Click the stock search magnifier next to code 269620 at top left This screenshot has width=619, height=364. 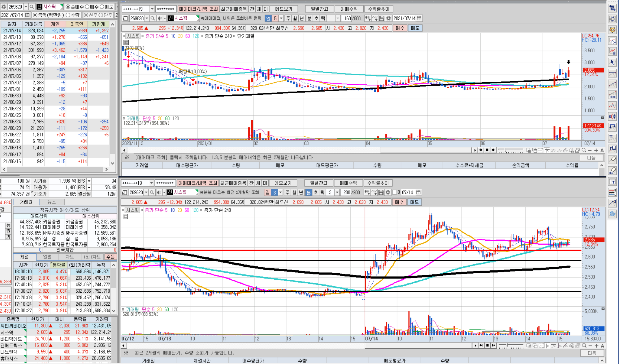(x=32, y=7)
